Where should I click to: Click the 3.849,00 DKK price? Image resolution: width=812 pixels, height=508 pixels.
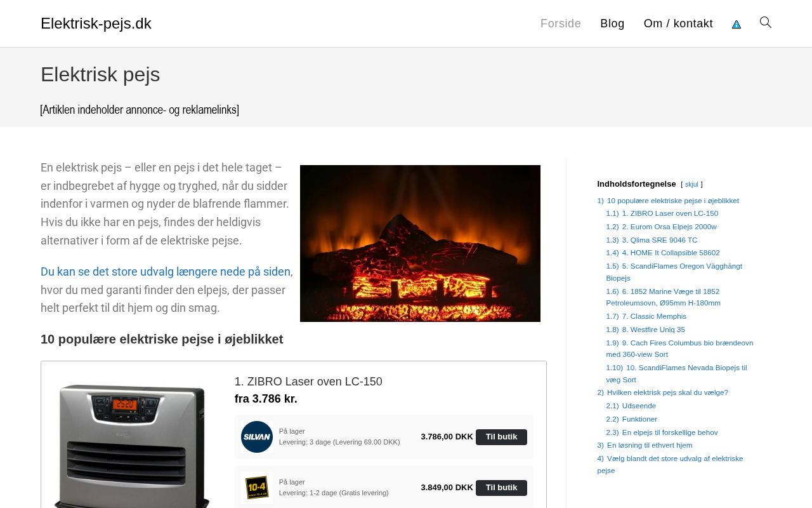tap(447, 488)
